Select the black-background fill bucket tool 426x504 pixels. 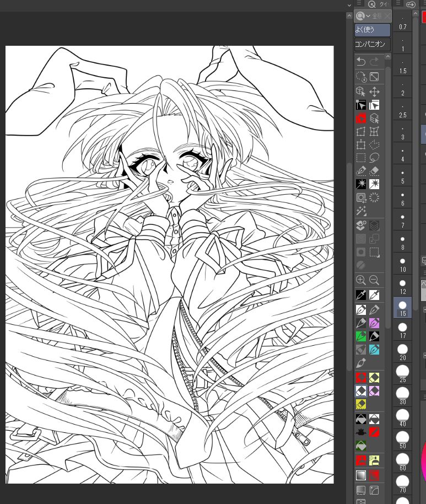(361, 419)
